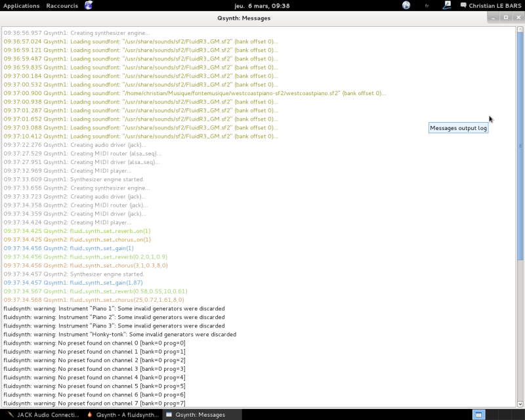The width and height of the screenshot is (525, 420).
Task: Click the scrollbar down arrow
Action: point(520,404)
